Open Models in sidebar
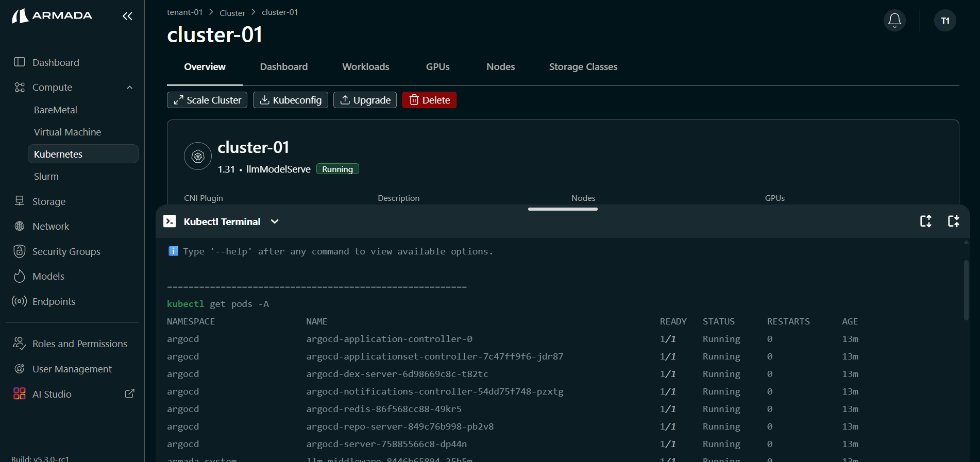Viewport: 980px width, 462px height. pos(48,276)
